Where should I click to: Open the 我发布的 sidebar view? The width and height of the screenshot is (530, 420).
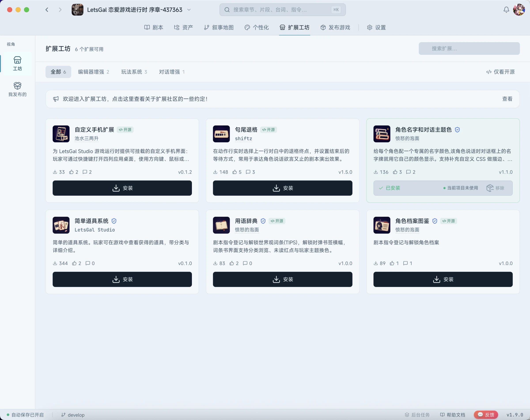[17, 89]
